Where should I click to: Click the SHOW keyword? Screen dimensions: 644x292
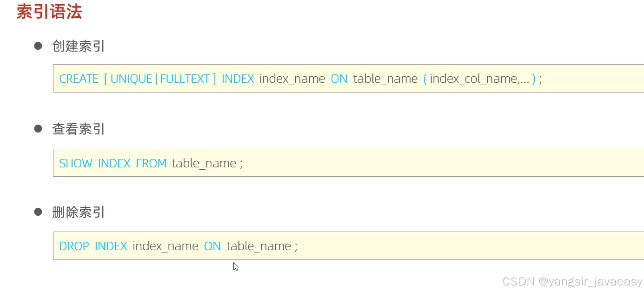pyautogui.click(x=76, y=163)
